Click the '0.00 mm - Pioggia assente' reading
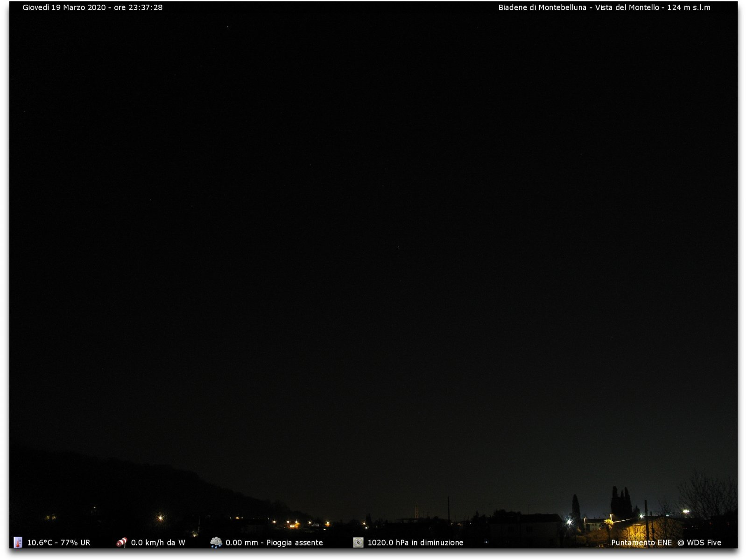 [274, 543]
